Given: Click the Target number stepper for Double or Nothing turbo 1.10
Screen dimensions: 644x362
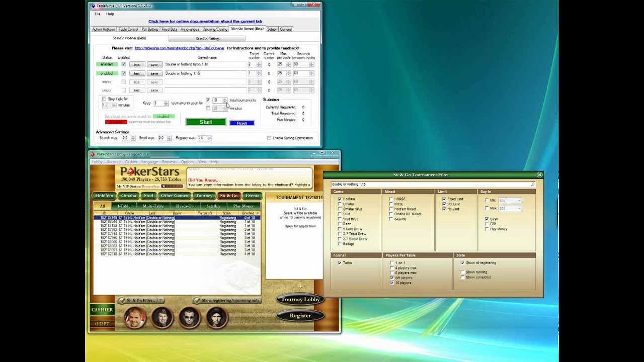Looking at the screenshot, I should tap(259, 64).
